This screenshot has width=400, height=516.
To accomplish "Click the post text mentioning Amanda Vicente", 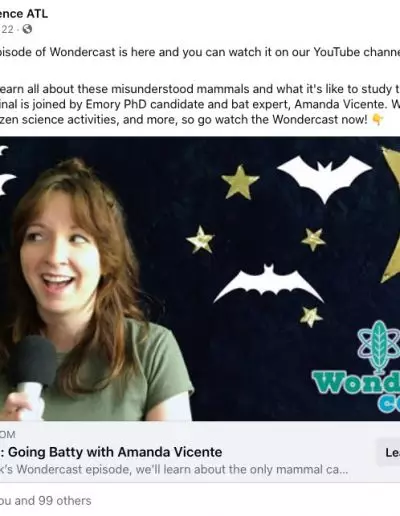I will pos(200,104).
